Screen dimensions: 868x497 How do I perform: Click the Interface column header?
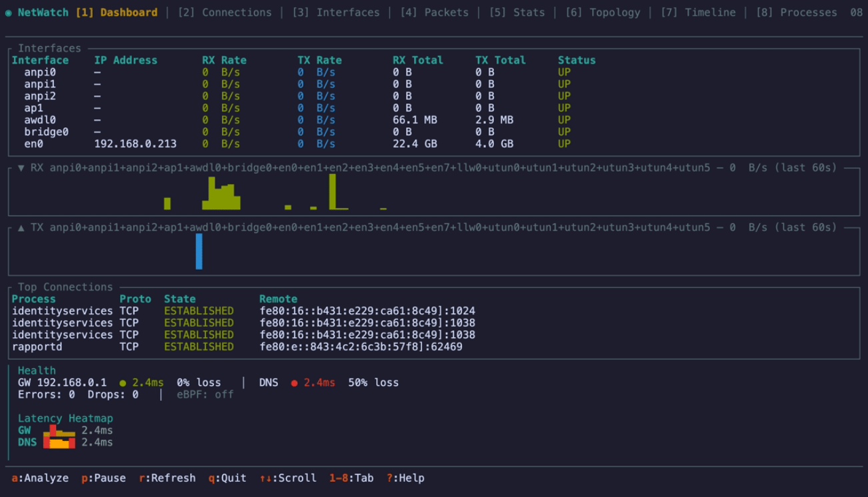(x=40, y=61)
